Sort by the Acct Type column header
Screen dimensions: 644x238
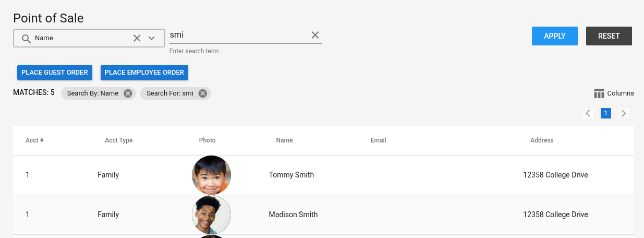[x=119, y=140]
